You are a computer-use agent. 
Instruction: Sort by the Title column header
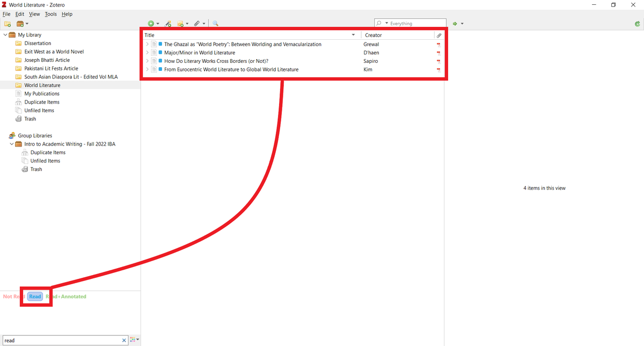251,35
